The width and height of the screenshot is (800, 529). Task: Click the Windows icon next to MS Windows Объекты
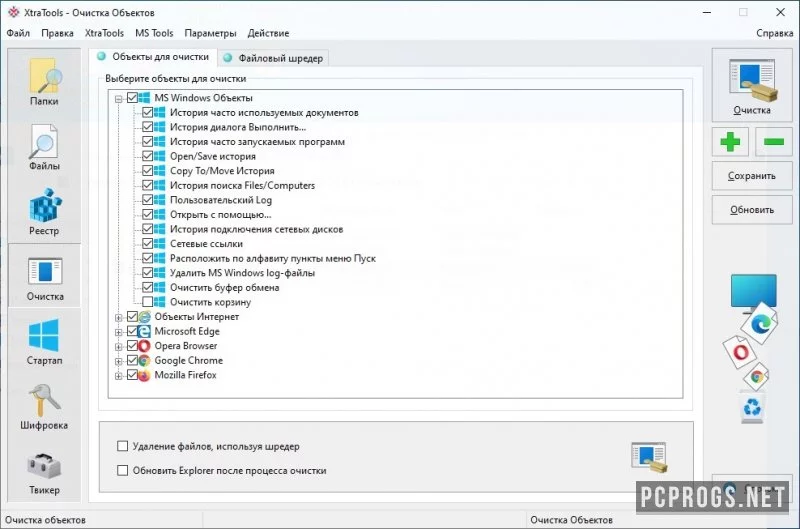click(144, 98)
